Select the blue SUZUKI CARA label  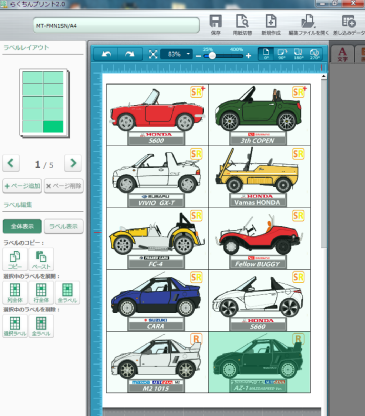tap(157, 300)
